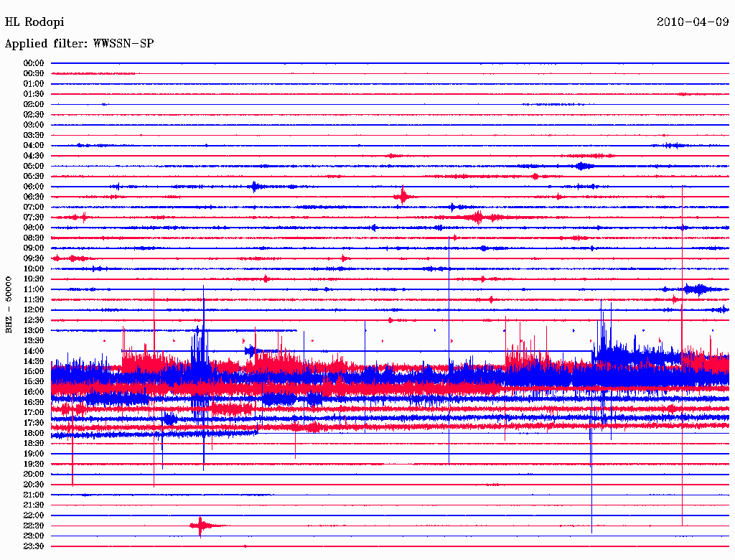This screenshot has height=560, width=735.
Task: Select the 13:00 time label
Action: 34,331
